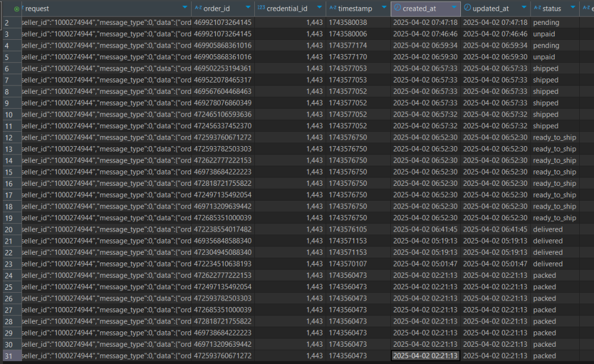Open the order_id column filter dropdown arrow

pyautogui.click(x=248, y=9)
